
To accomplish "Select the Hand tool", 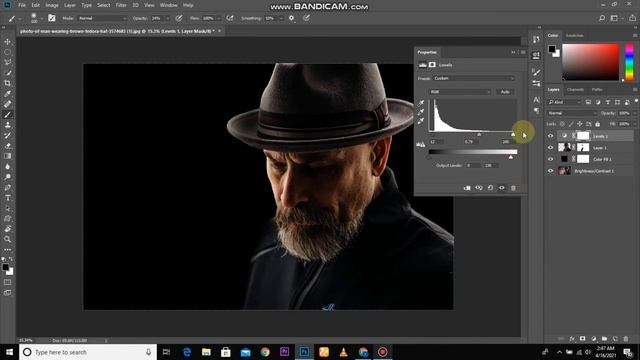I will (x=7, y=229).
